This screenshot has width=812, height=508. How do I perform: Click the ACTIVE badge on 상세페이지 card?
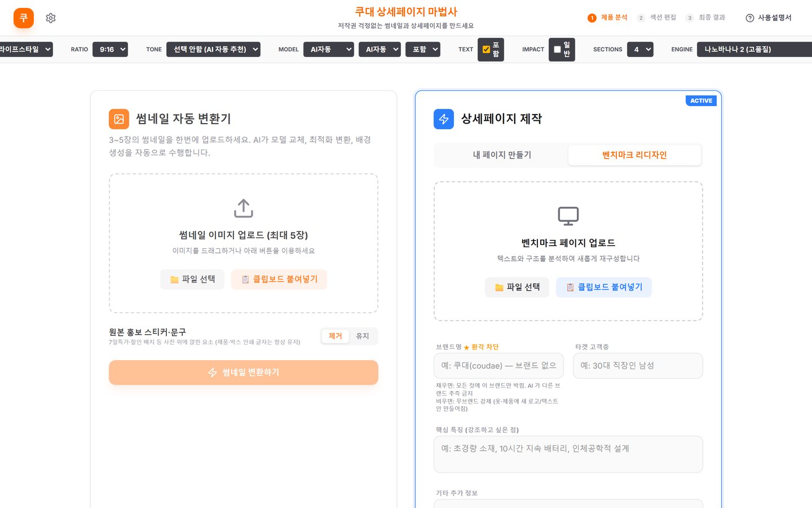coord(701,100)
